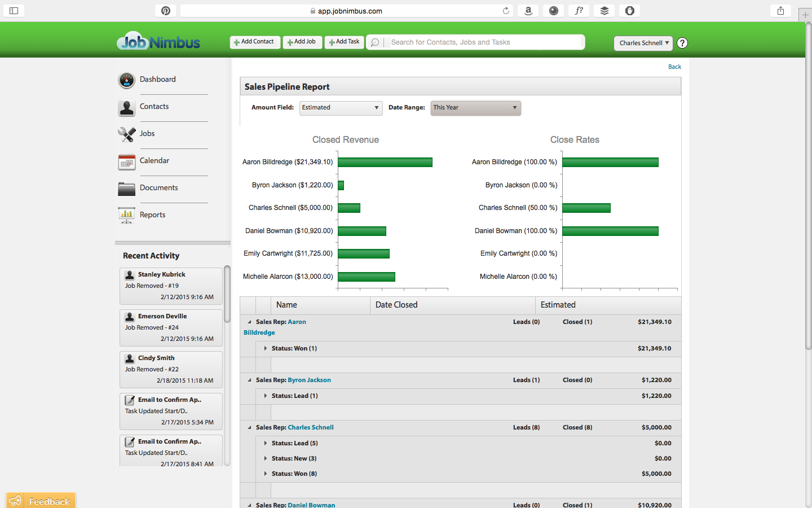812x508 pixels.
Task: Go to Reports in sidebar menu
Action: click(x=153, y=215)
